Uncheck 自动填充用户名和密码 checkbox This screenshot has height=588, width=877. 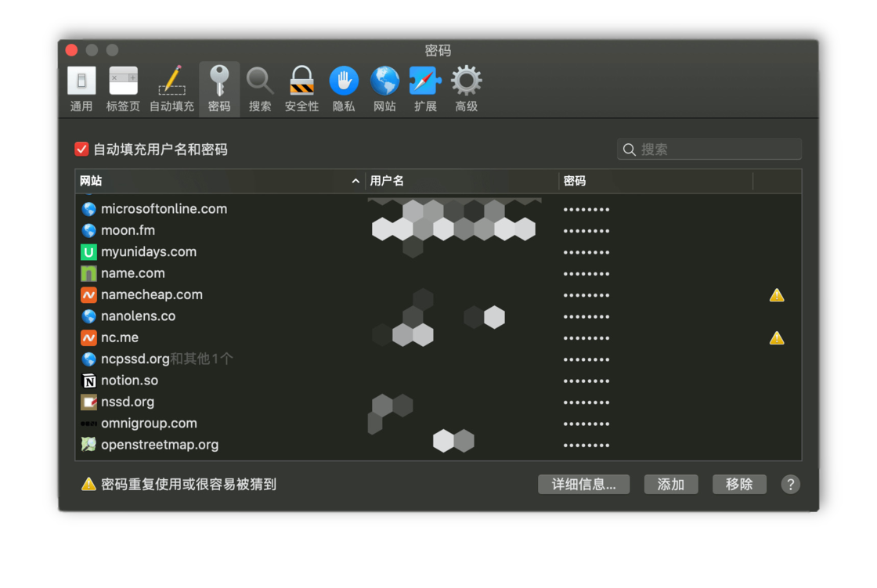point(81,149)
